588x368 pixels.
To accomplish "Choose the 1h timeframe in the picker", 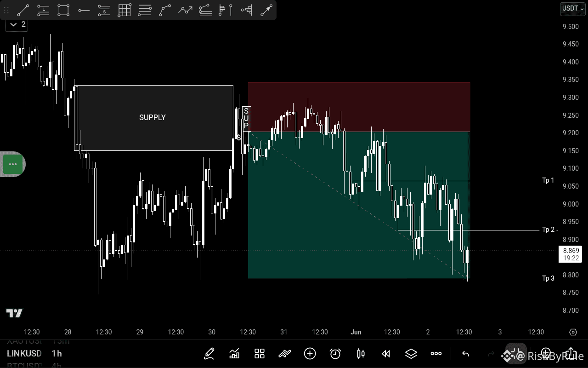I will [x=57, y=353].
